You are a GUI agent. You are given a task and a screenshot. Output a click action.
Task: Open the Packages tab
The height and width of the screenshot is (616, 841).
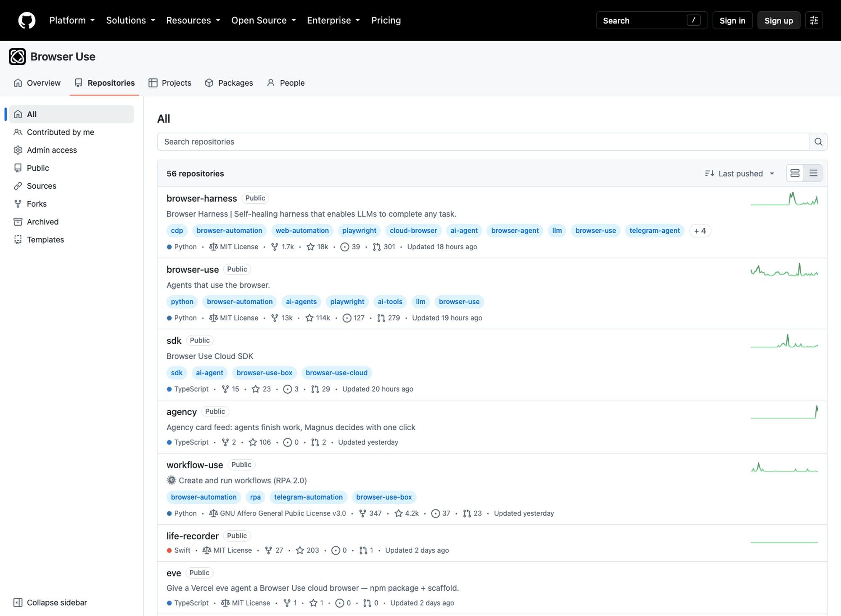coord(229,83)
